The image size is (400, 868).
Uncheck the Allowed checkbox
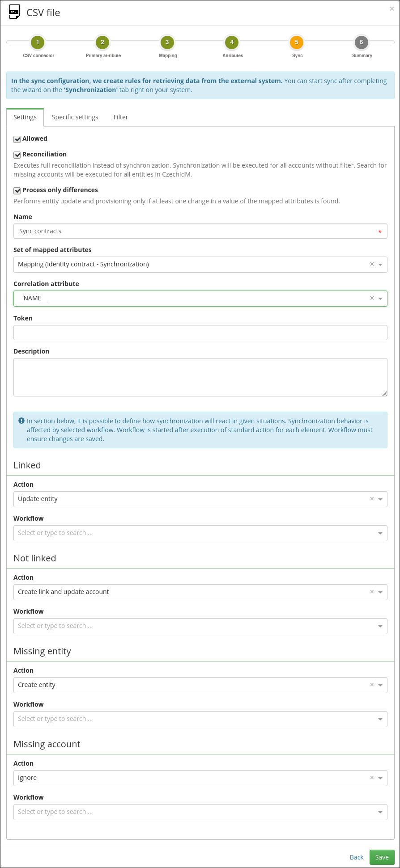pos(17,139)
